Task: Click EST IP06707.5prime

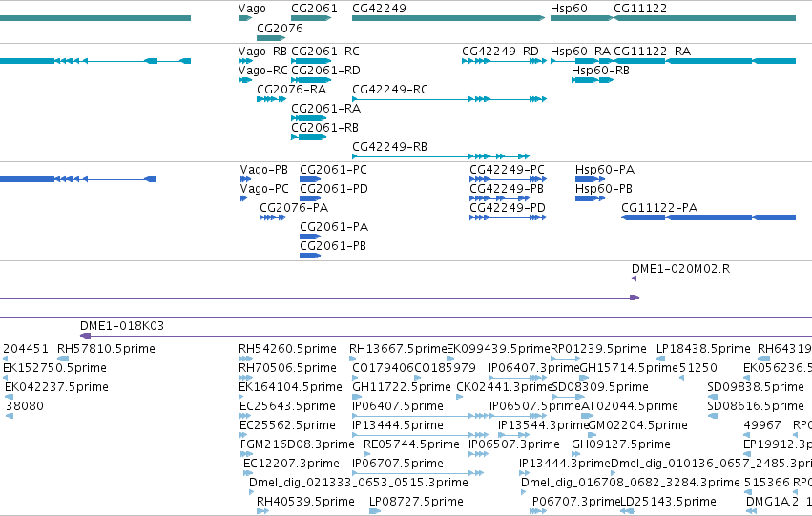Action: pyautogui.click(x=398, y=464)
